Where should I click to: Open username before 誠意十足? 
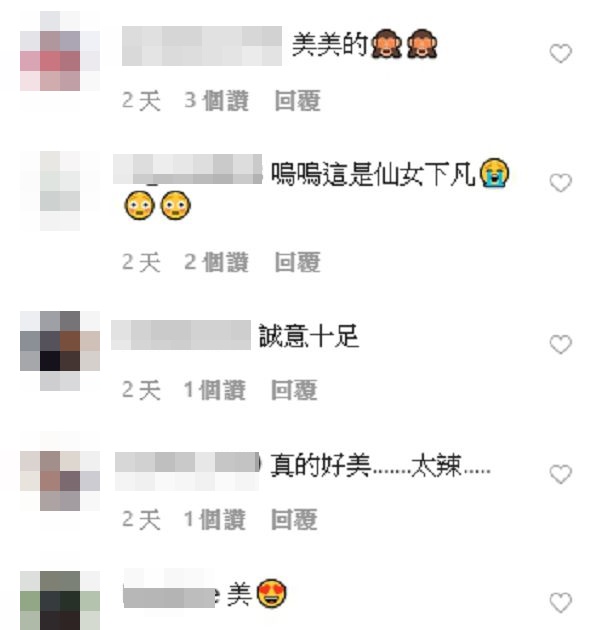(x=181, y=335)
